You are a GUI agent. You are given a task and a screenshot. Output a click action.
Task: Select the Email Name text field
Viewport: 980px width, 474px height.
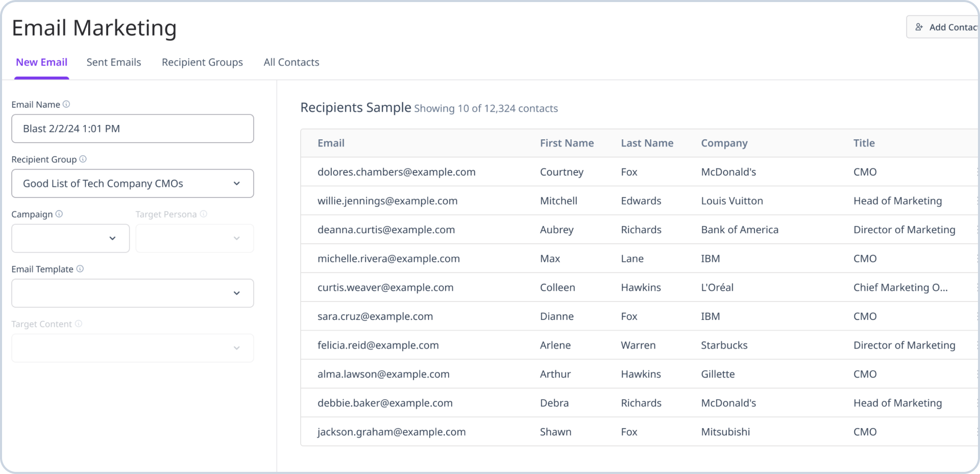click(132, 129)
